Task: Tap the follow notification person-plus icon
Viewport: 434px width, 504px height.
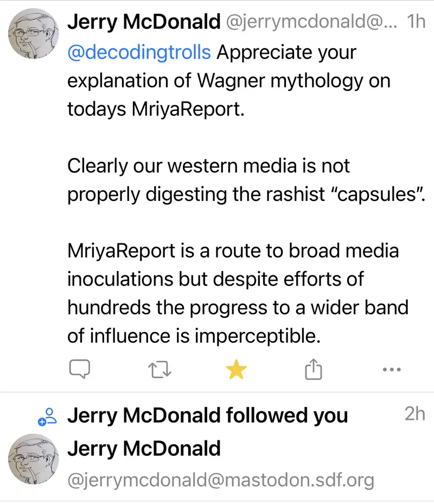Action: coord(47,417)
